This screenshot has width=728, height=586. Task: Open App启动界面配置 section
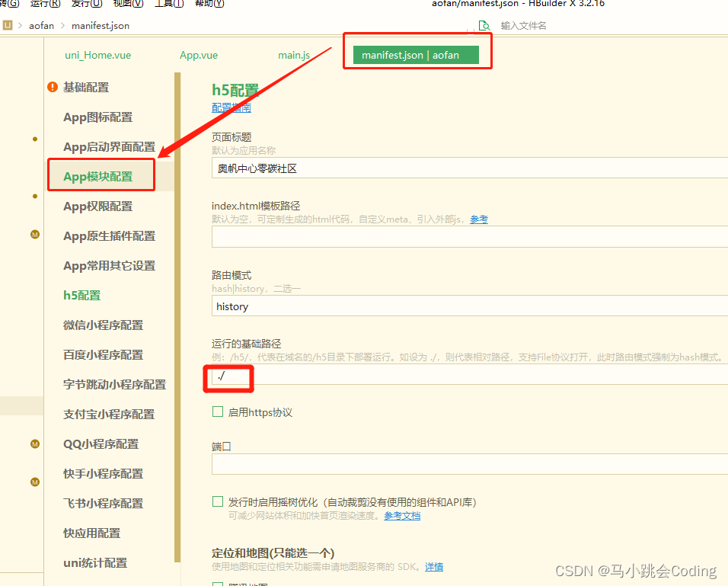pyautogui.click(x=109, y=147)
